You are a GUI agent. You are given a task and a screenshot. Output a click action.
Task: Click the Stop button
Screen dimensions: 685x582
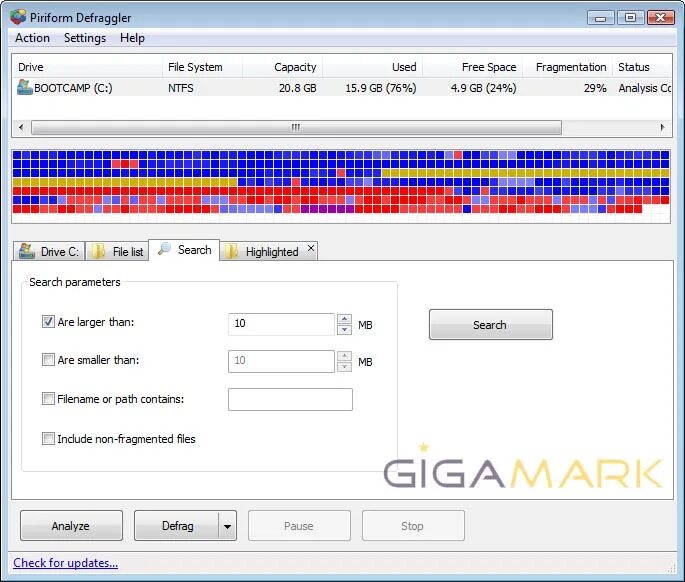413,526
